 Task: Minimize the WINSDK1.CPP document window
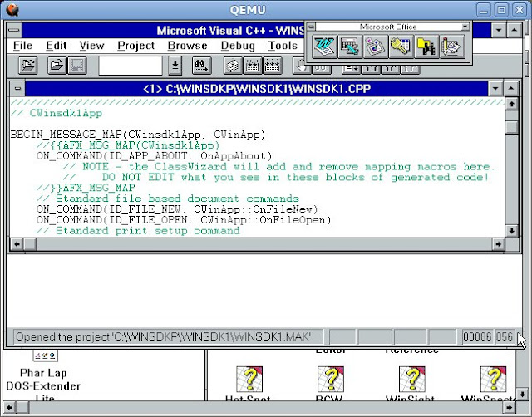coord(495,89)
